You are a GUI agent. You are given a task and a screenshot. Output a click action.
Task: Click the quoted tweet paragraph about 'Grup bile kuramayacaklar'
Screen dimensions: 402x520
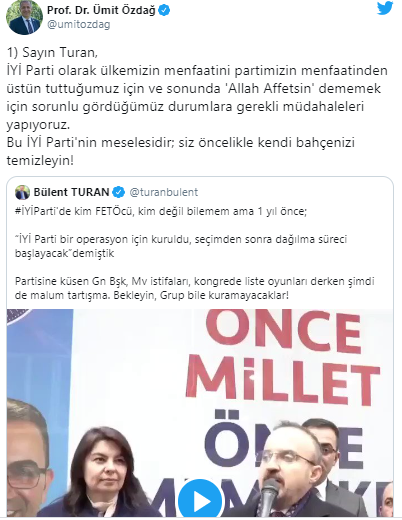point(195,288)
